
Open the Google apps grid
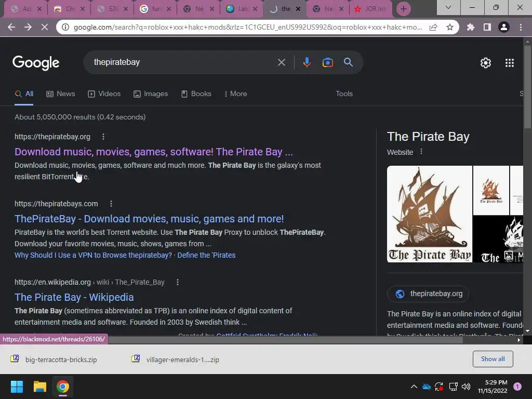(x=510, y=63)
